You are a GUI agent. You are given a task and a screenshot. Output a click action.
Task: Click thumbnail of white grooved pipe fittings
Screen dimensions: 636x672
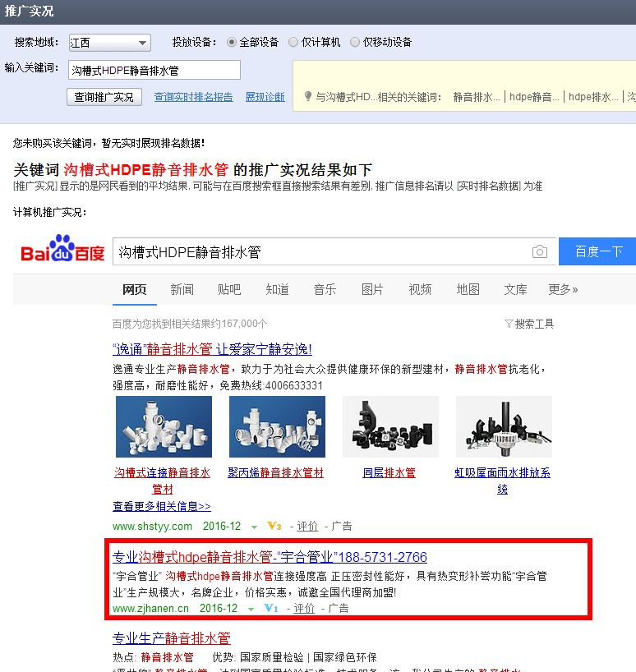point(164,426)
